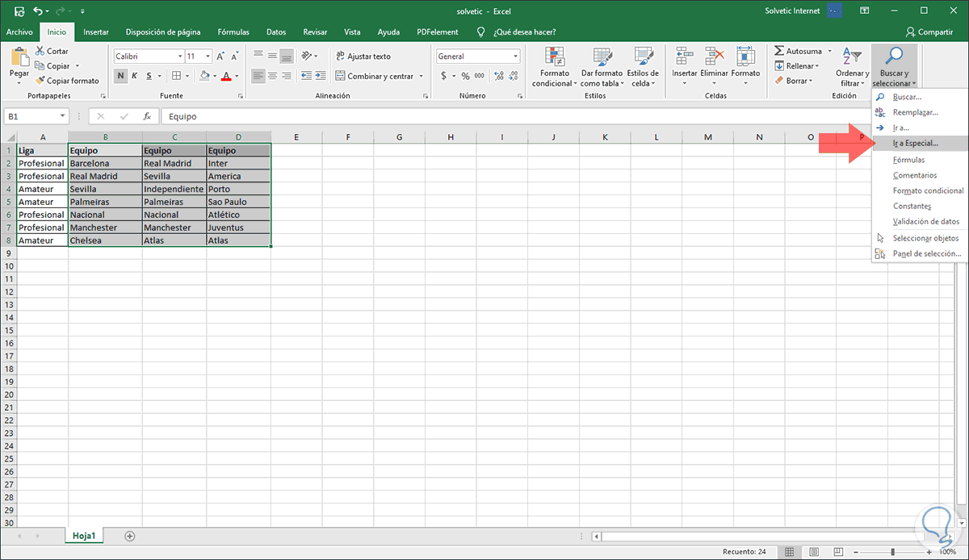Click the cell borders icon
The height and width of the screenshot is (560, 969).
click(x=177, y=76)
